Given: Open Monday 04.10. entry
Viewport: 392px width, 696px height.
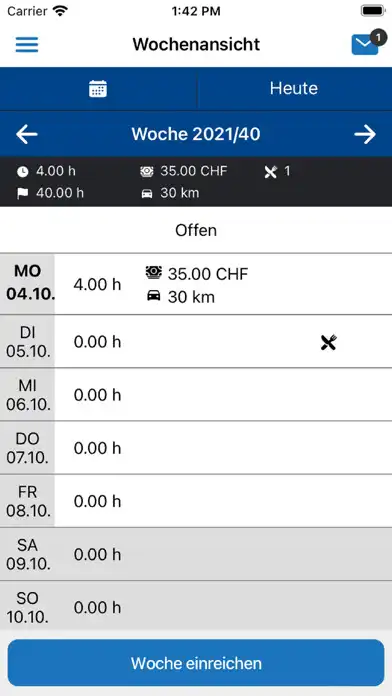Looking at the screenshot, I should [x=196, y=284].
